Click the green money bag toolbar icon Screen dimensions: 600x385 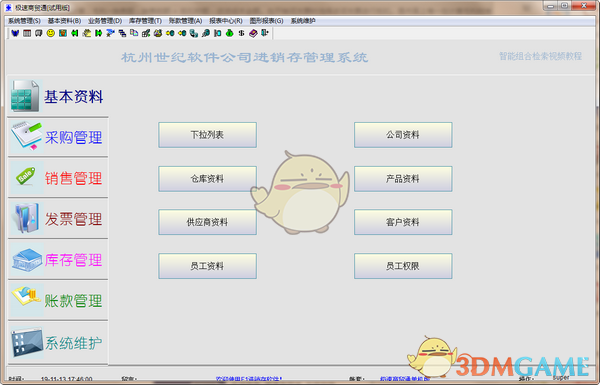[x=230, y=33]
